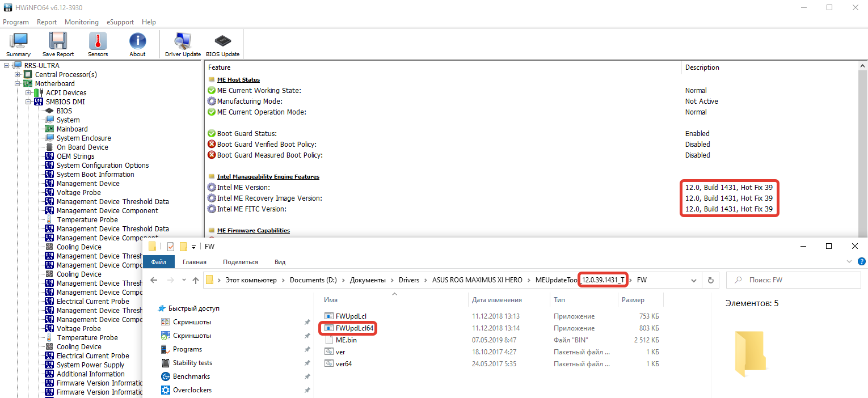Open the Help menu in HWiNFO

click(149, 22)
